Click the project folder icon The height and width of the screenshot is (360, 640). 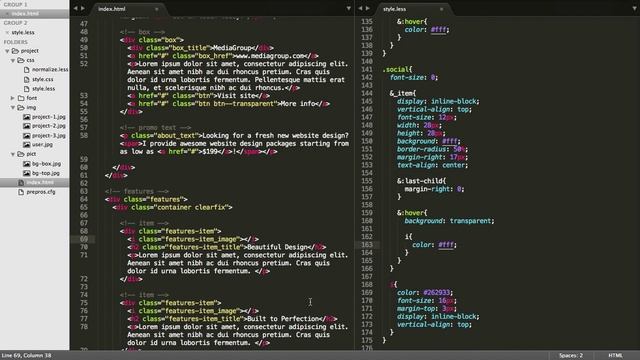tap(16, 51)
